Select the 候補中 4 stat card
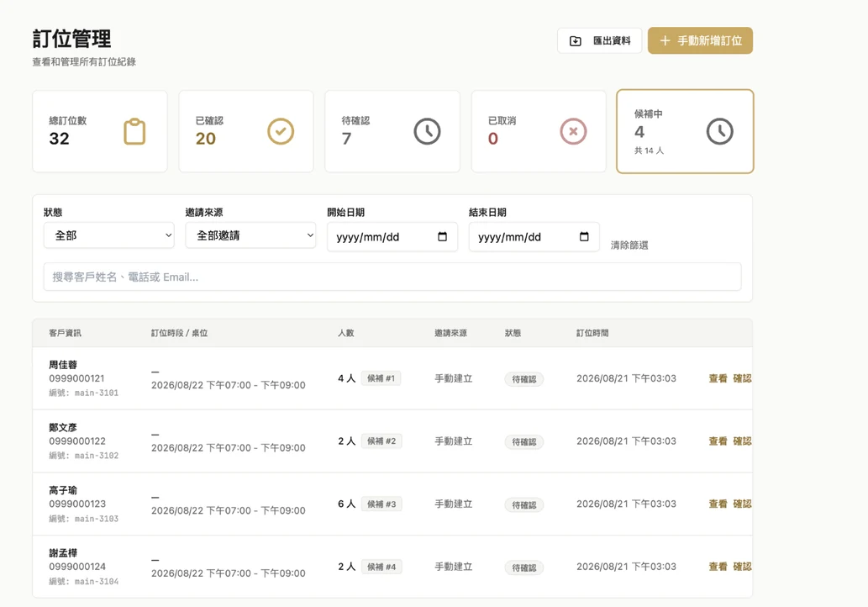Image resolution: width=868 pixels, height=607 pixels. click(x=686, y=131)
